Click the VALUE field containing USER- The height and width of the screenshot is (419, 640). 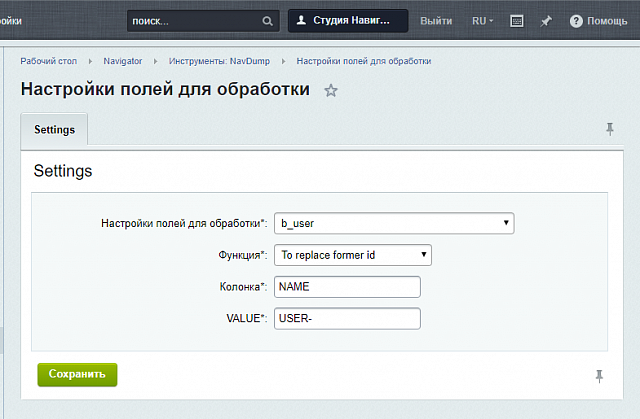tap(347, 319)
